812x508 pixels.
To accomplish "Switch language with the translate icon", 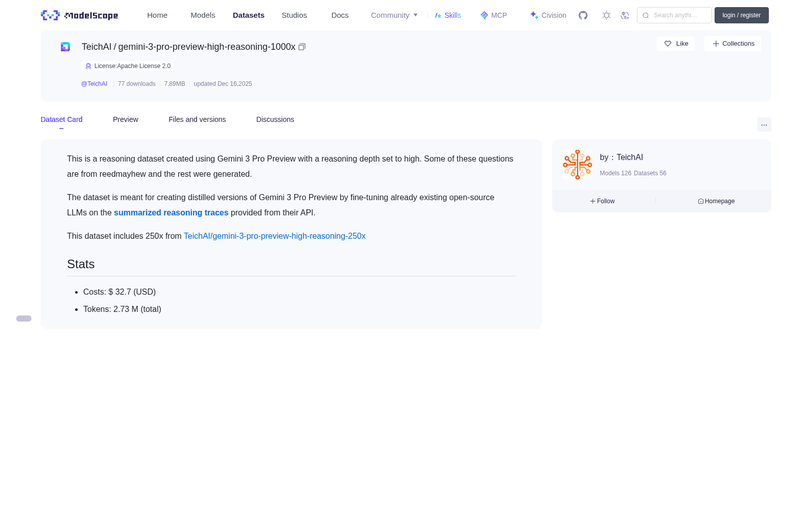I will pos(625,15).
